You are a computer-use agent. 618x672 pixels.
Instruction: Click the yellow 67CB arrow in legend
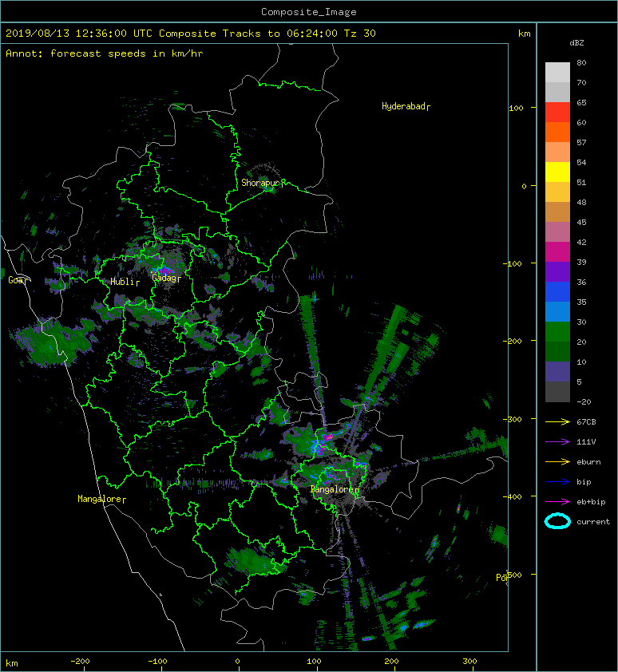coord(557,421)
